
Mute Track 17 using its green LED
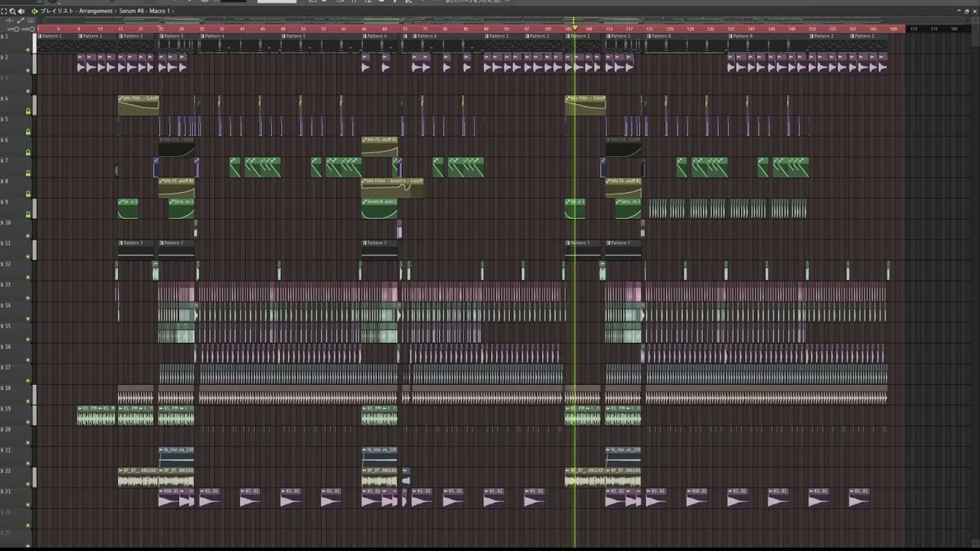28,380
